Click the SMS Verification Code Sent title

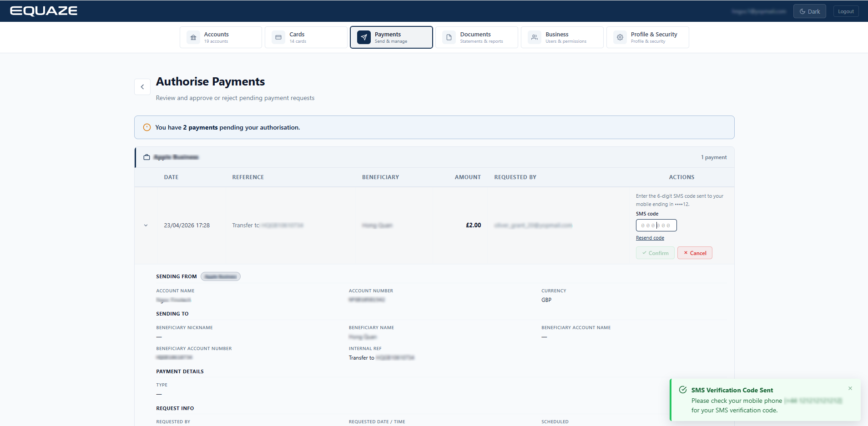click(732, 390)
